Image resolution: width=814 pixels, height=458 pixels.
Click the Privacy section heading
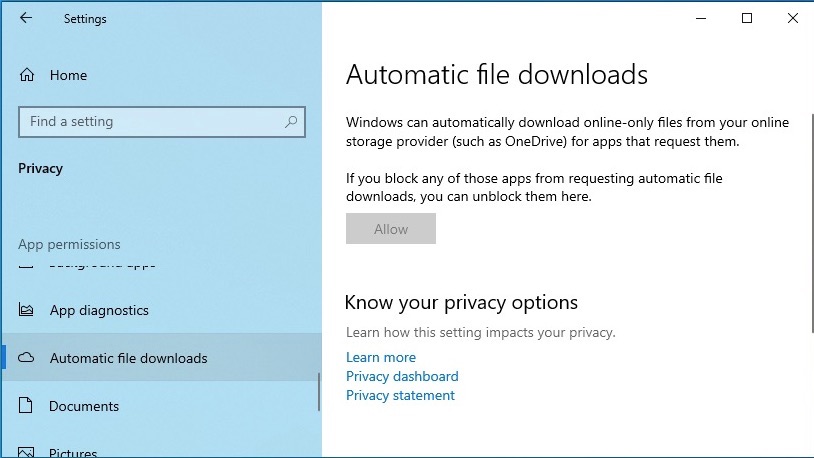(x=40, y=168)
